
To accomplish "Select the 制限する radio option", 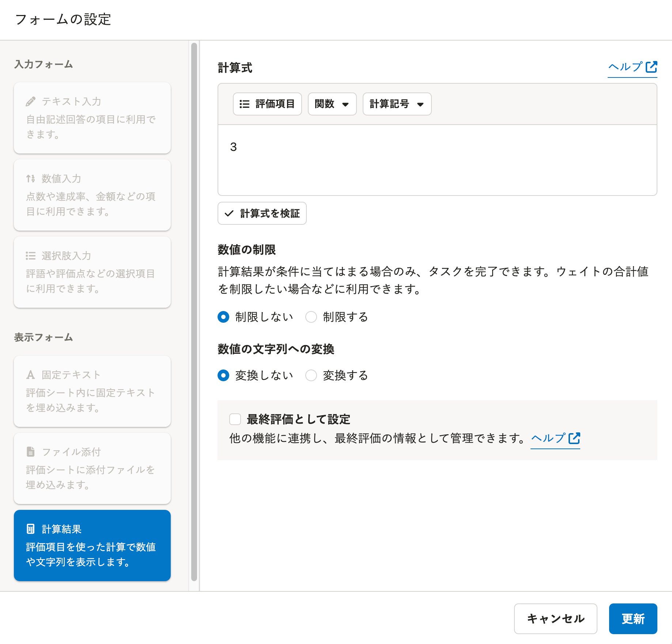I will point(311,317).
